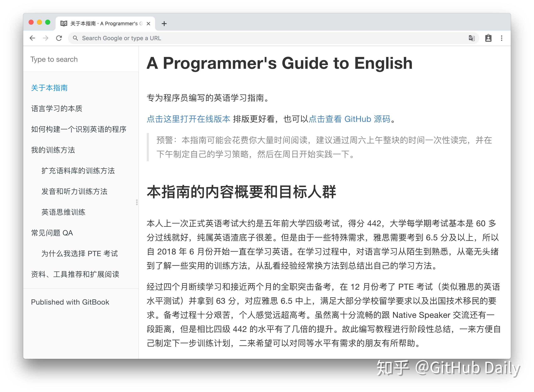The image size is (534, 392).
Task: Open the Google Translate icon in address bar
Action: pos(472,38)
